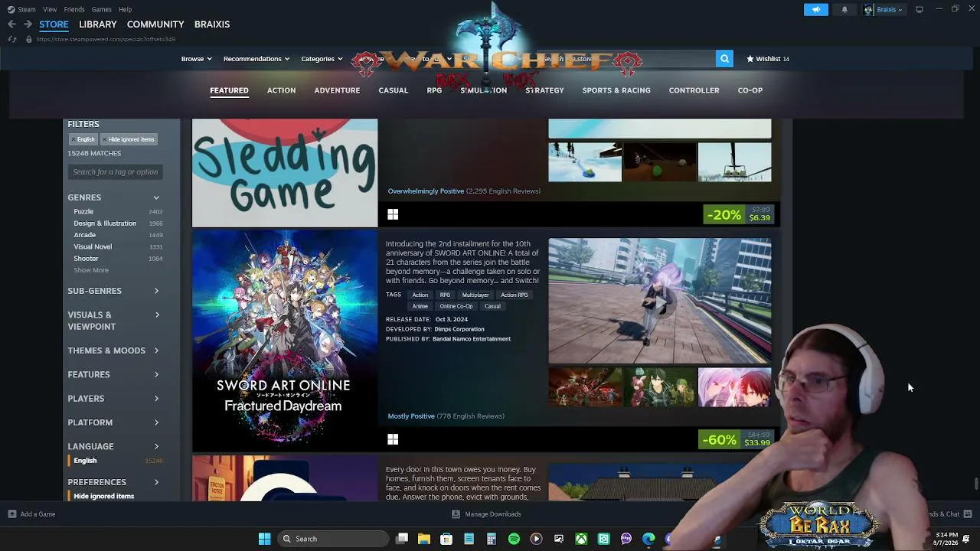Open Big Picture mode monitor icon
980x551 pixels.
[920, 10]
